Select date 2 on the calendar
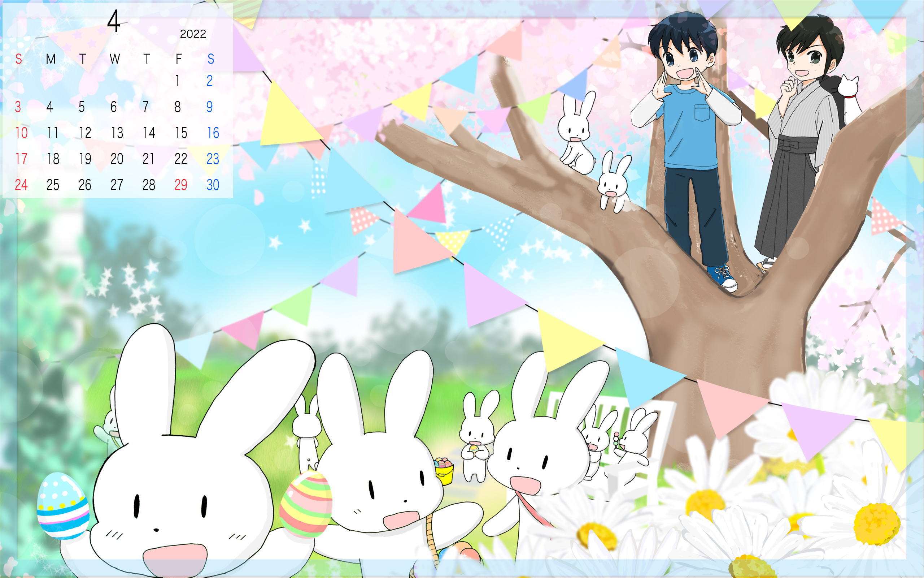Image resolution: width=924 pixels, height=578 pixels. coord(210,81)
